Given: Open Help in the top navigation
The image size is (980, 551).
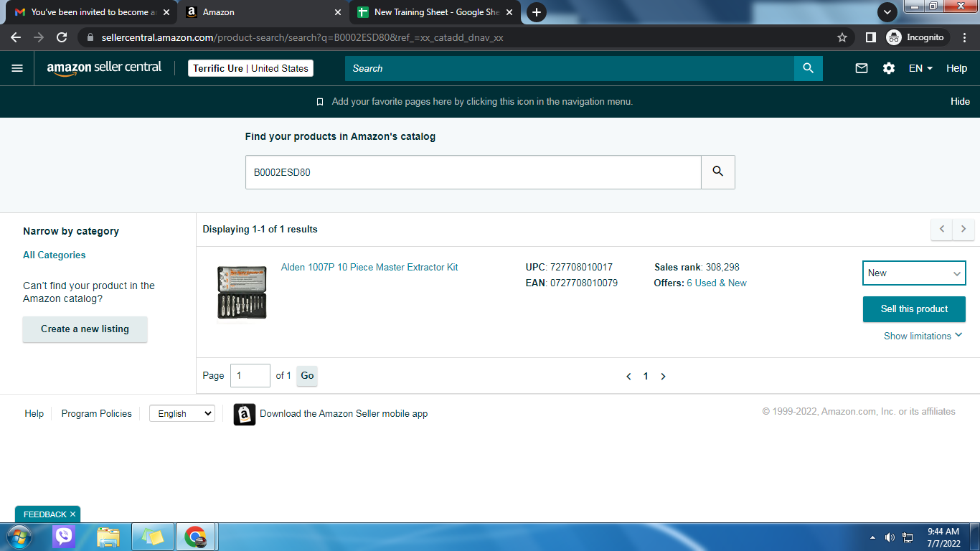Looking at the screenshot, I should click(x=956, y=68).
